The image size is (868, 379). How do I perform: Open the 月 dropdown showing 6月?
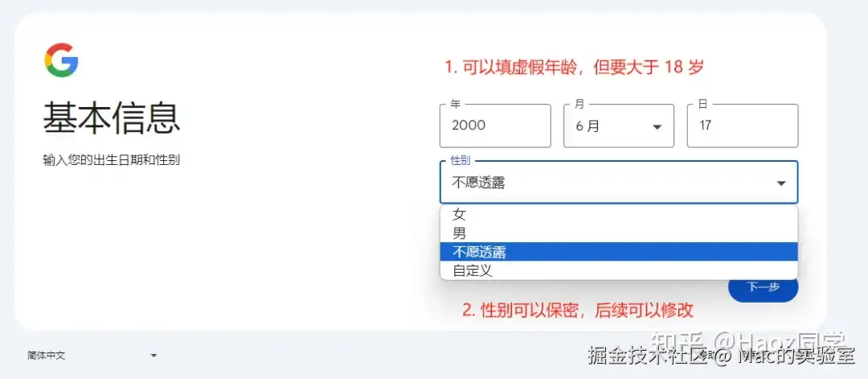[x=618, y=126]
